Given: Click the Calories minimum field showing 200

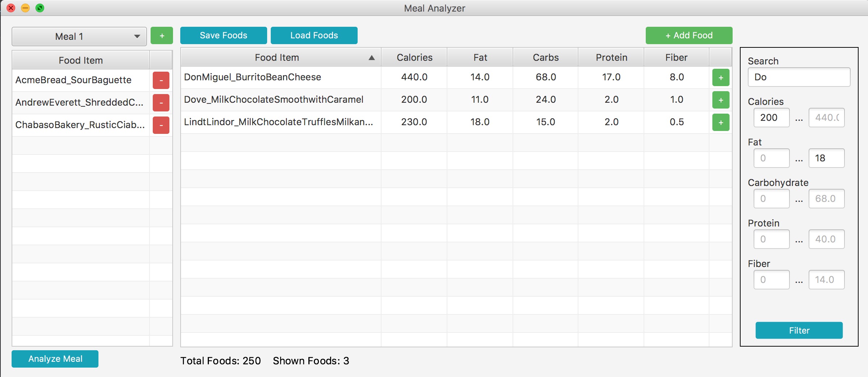Looking at the screenshot, I should pyautogui.click(x=771, y=118).
